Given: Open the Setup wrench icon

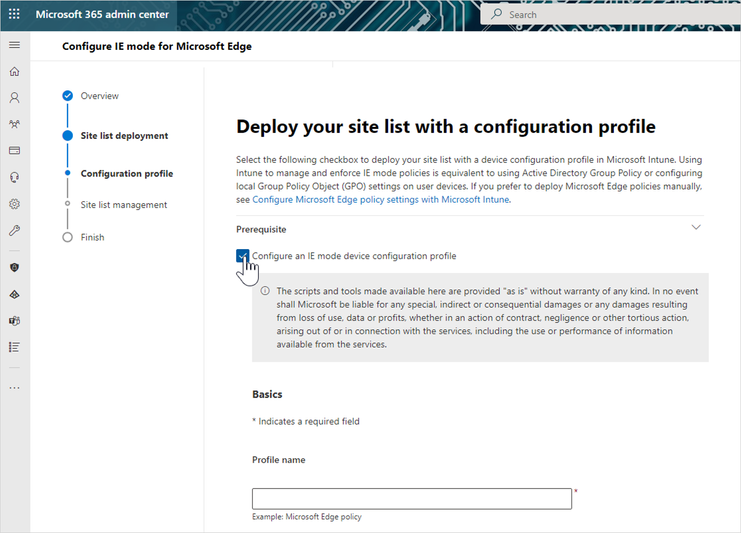Looking at the screenshot, I should pos(15,231).
